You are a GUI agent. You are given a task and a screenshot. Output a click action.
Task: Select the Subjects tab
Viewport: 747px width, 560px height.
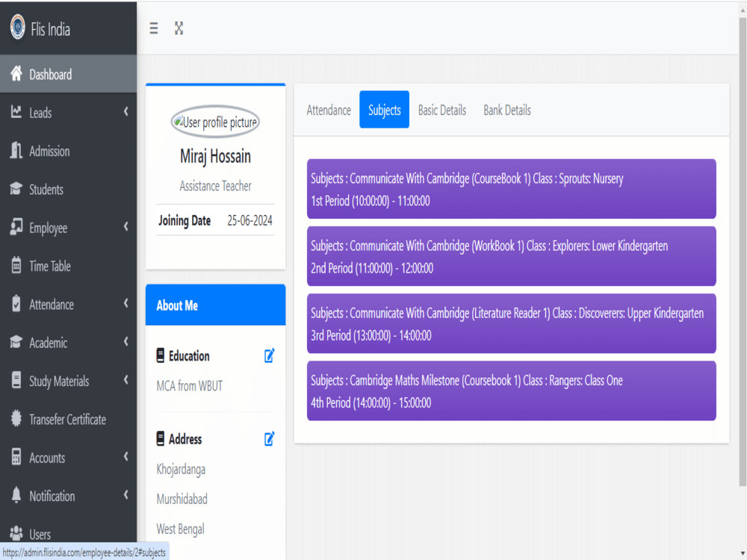pos(385,110)
